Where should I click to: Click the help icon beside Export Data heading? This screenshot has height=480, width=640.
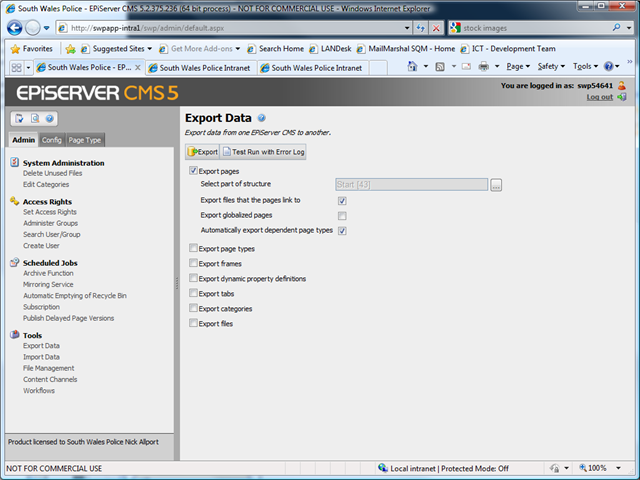pos(261,118)
